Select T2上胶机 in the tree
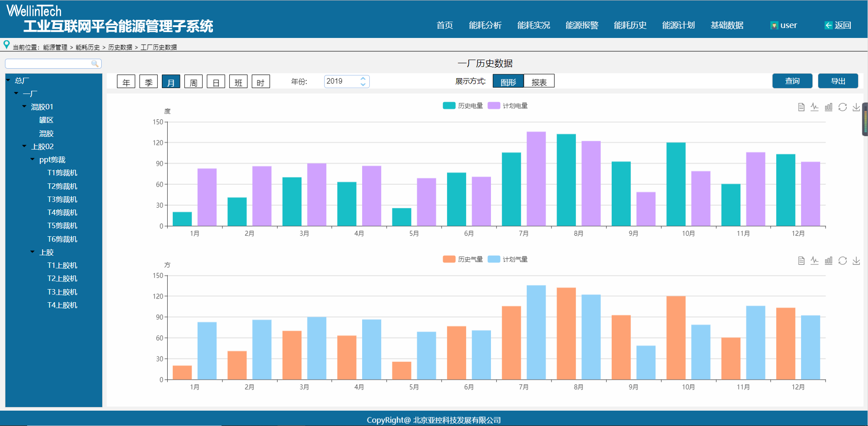This screenshot has width=868, height=426. tap(62, 279)
